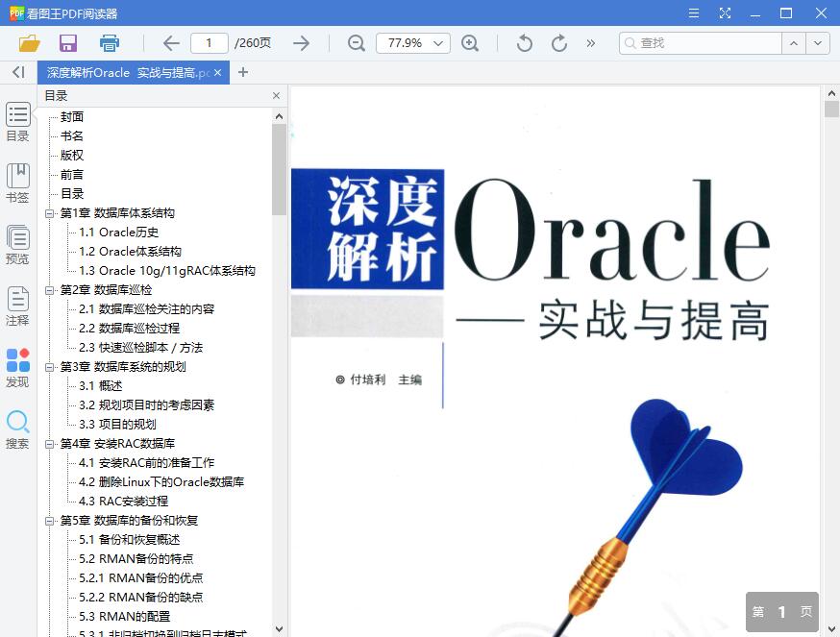Jump to 书名 in outline
This screenshot has height=637, width=840.
[72, 136]
